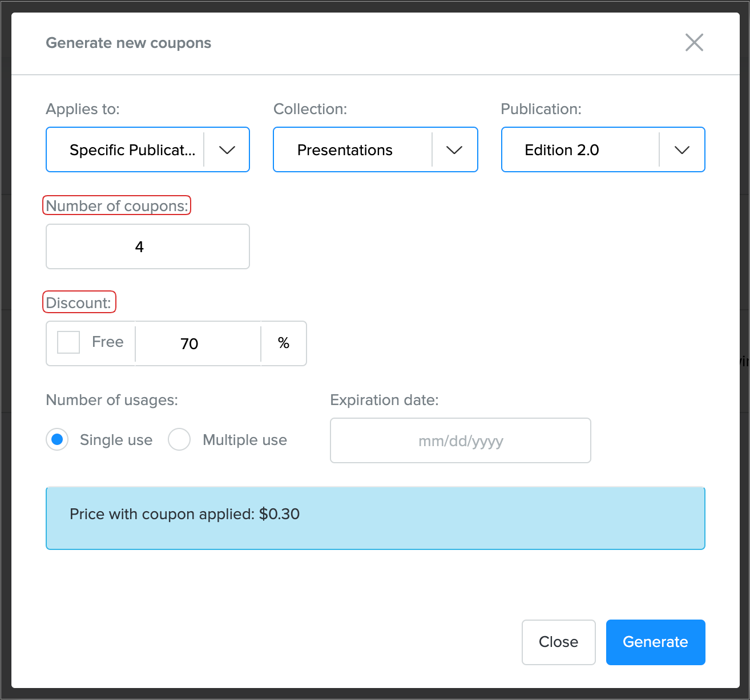Click the Multiple use text label
The height and width of the screenshot is (700, 750).
[245, 440]
